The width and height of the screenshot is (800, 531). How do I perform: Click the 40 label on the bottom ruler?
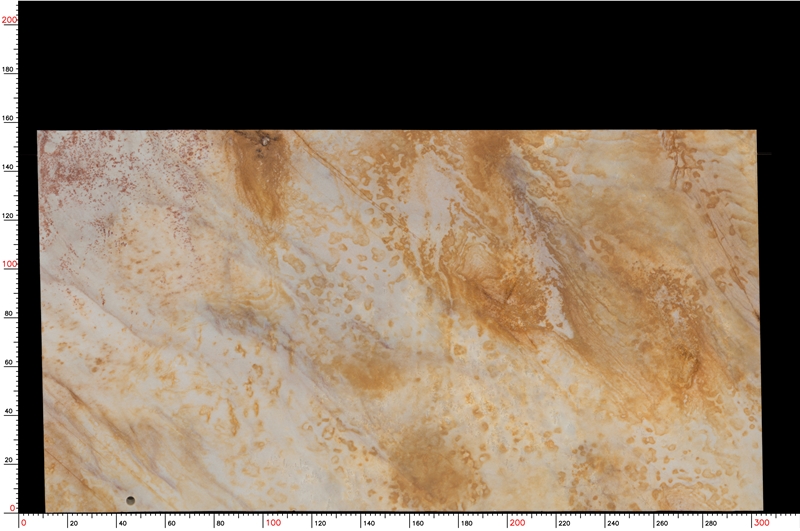click(122, 523)
